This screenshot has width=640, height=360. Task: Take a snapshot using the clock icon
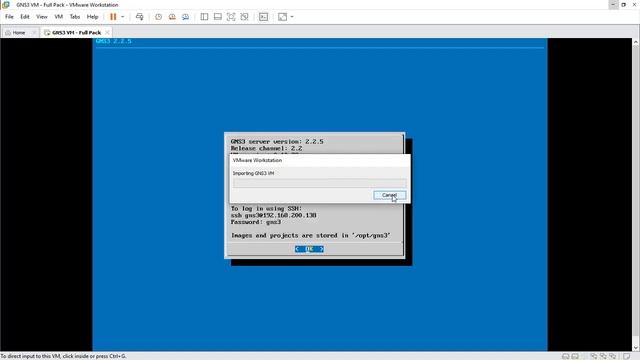click(158, 17)
